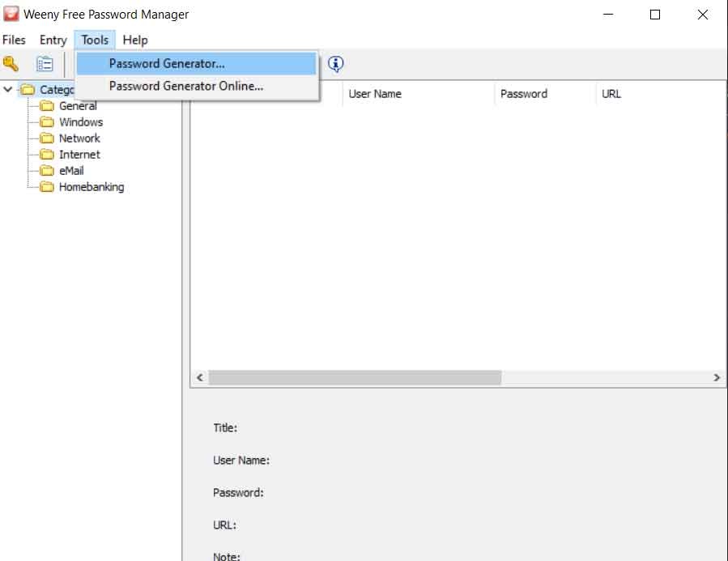
Task: Open the Entry menu
Action: pyautogui.click(x=53, y=40)
